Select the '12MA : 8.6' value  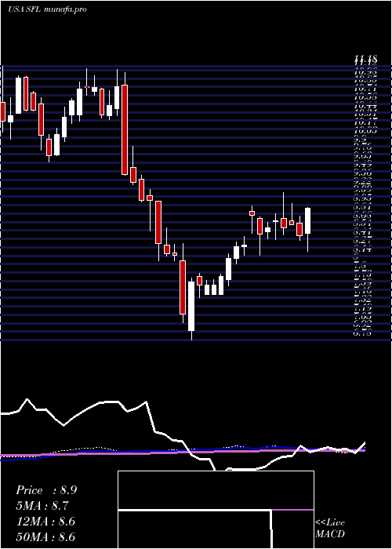point(45,522)
